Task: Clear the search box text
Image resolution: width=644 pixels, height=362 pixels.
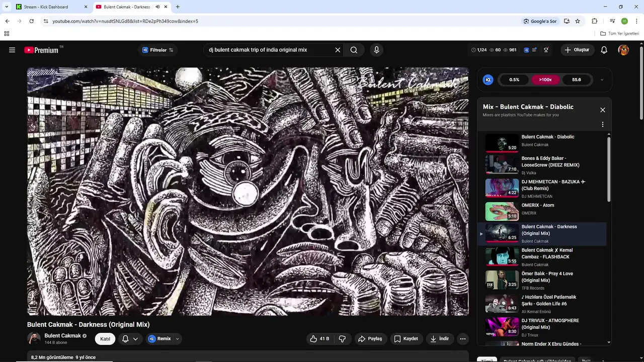Action: 338,50
